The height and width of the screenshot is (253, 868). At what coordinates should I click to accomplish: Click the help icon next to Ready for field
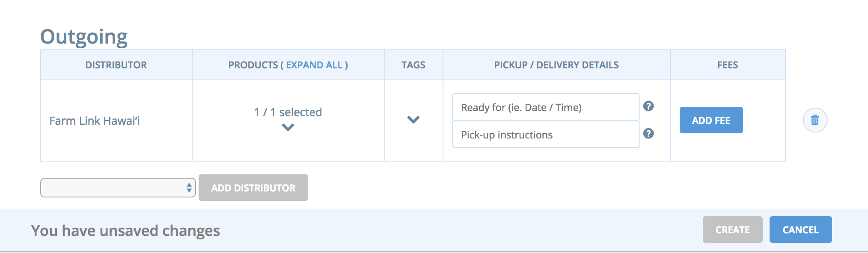(x=649, y=107)
